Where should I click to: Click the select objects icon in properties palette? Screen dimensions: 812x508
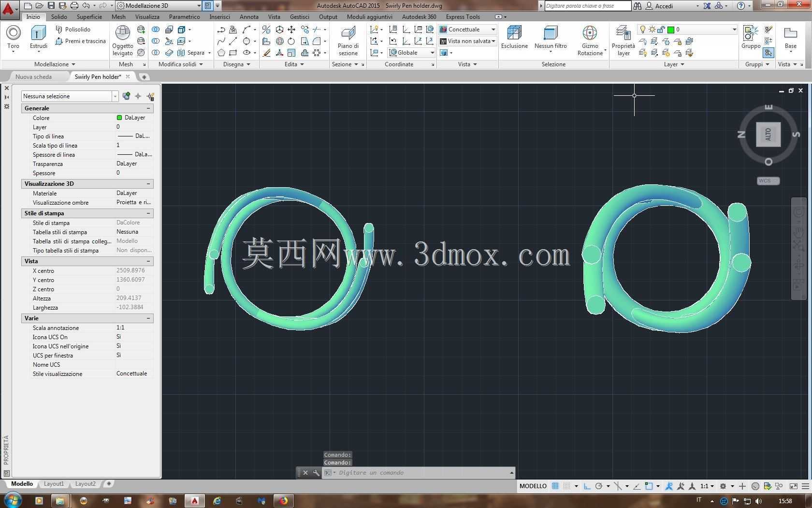coord(138,96)
